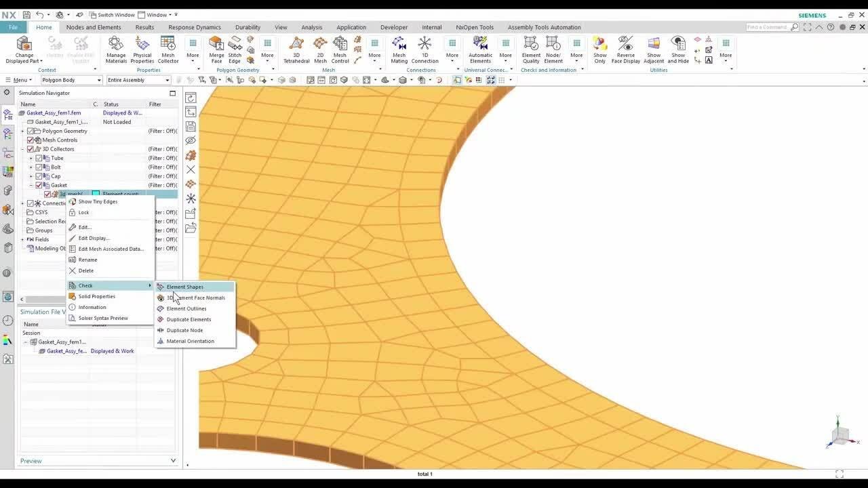
Task: Open the Simulation Navigator sidebar tab icon
Action: (8, 115)
